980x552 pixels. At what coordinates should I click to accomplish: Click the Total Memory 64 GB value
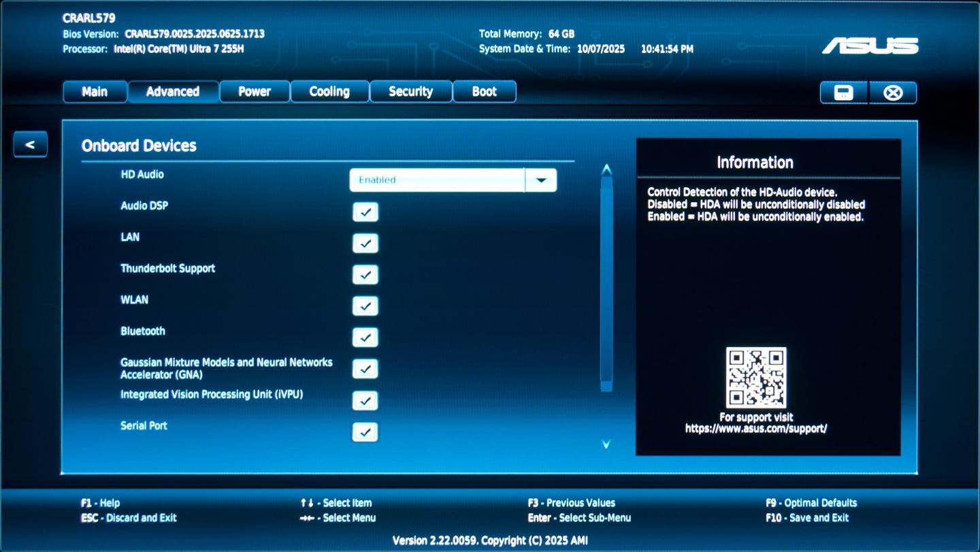click(561, 33)
